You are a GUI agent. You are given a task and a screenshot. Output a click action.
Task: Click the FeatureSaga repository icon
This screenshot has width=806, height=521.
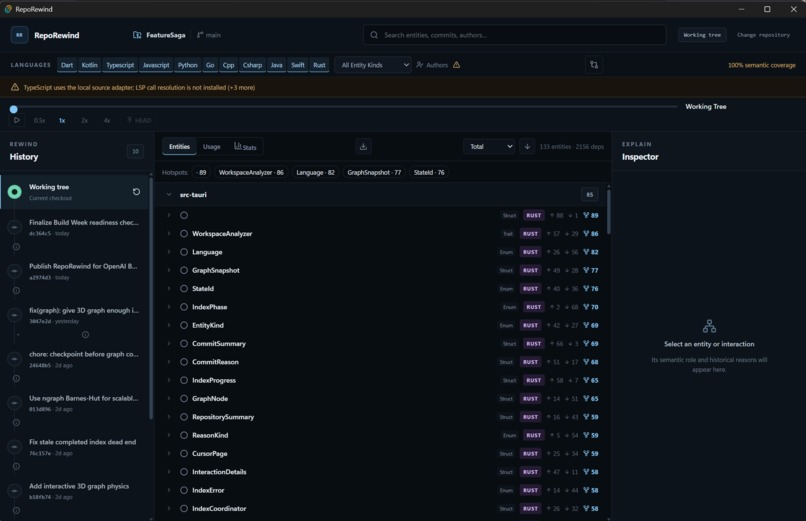137,35
